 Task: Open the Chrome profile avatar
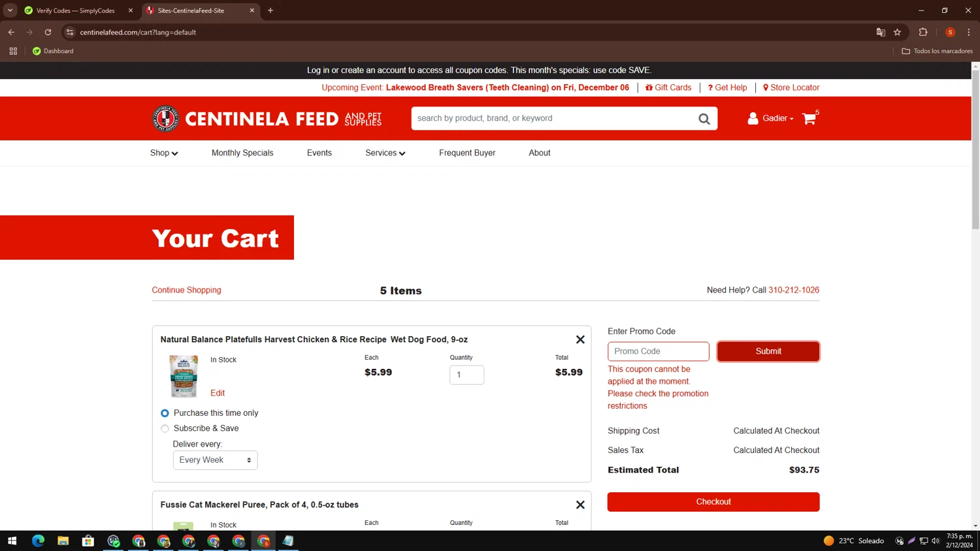click(950, 32)
